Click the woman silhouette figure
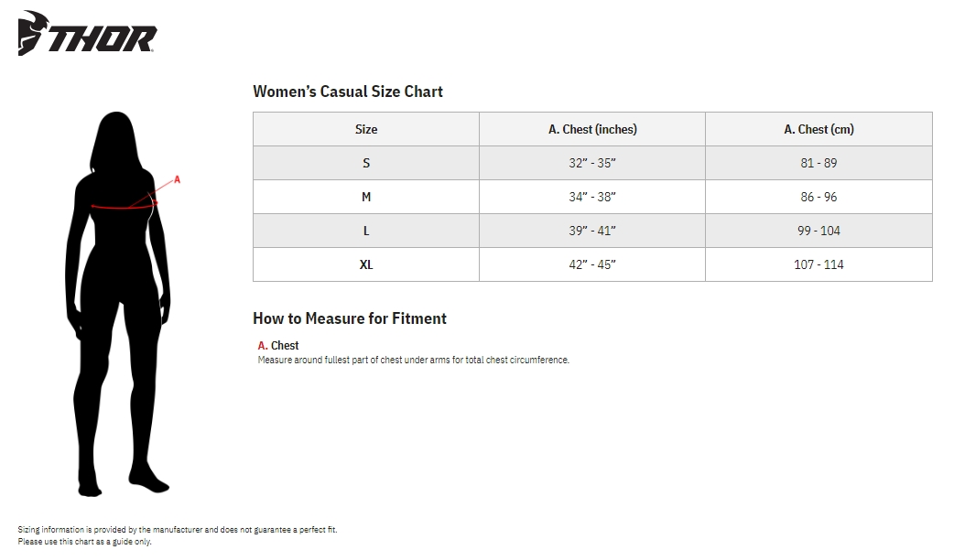The width and height of the screenshot is (954, 560). 117,302
